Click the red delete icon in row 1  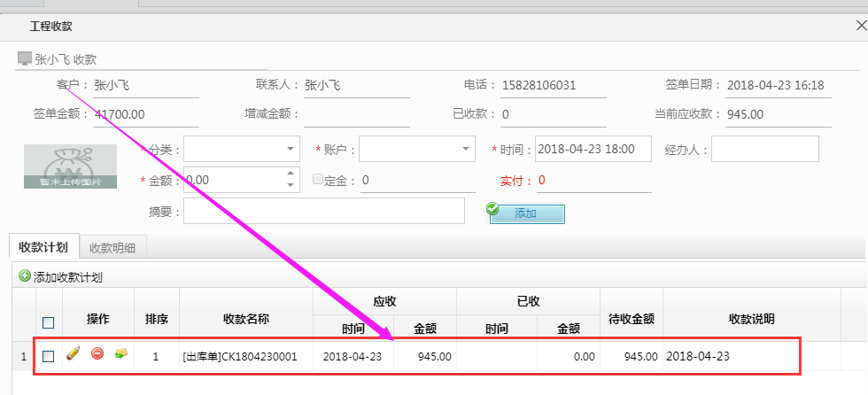(97, 354)
